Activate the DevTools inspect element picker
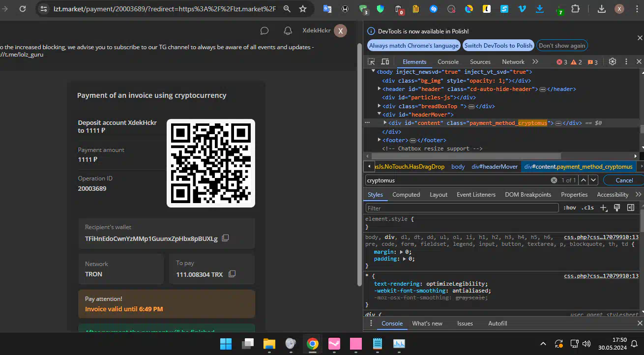The height and width of the screenshot is (355, 644). (371, 62)
